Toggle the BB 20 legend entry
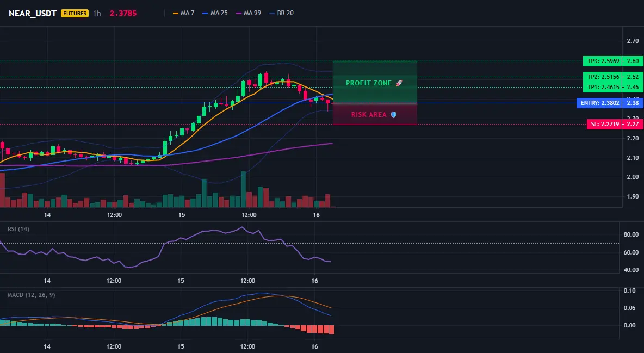Screen dimensions: 644x353 click(281, 13)
